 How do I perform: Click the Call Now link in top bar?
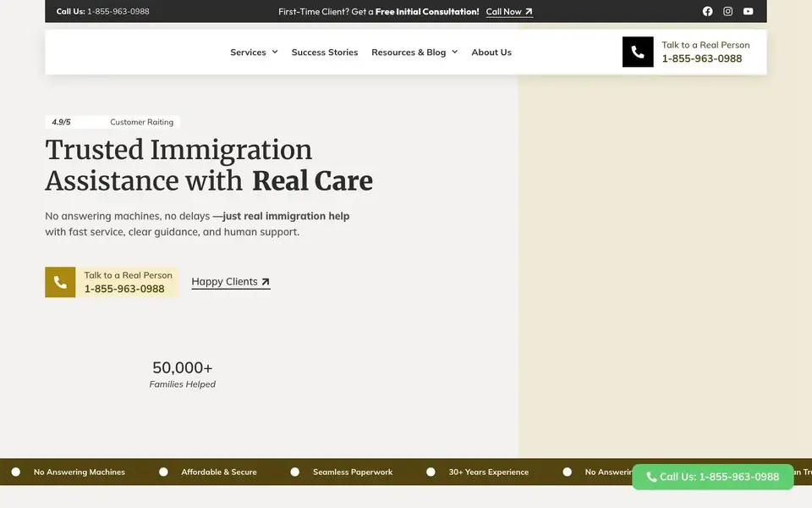(509, 11)
